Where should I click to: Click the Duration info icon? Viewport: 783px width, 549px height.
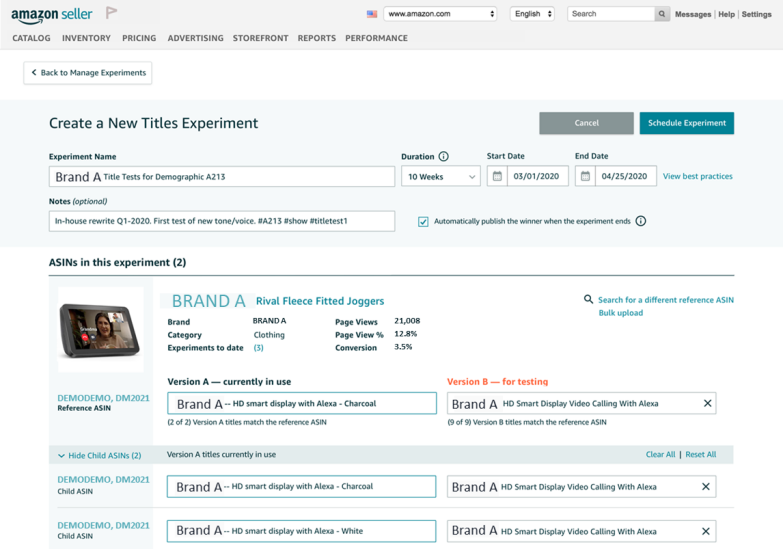click(x=443, y=156)
